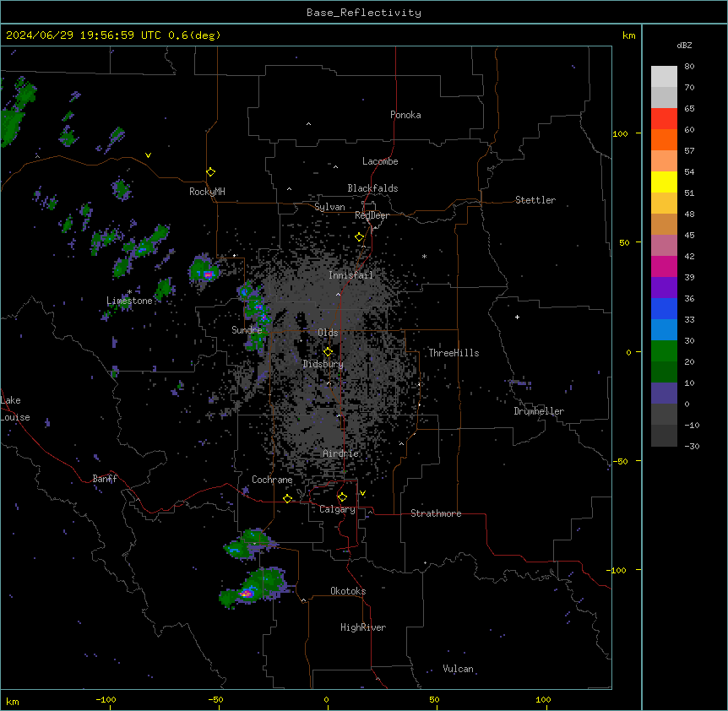This screenshot has height=711, width=728.
Task: Click the RedDeer city label
Action: click(x=372, y=215)
